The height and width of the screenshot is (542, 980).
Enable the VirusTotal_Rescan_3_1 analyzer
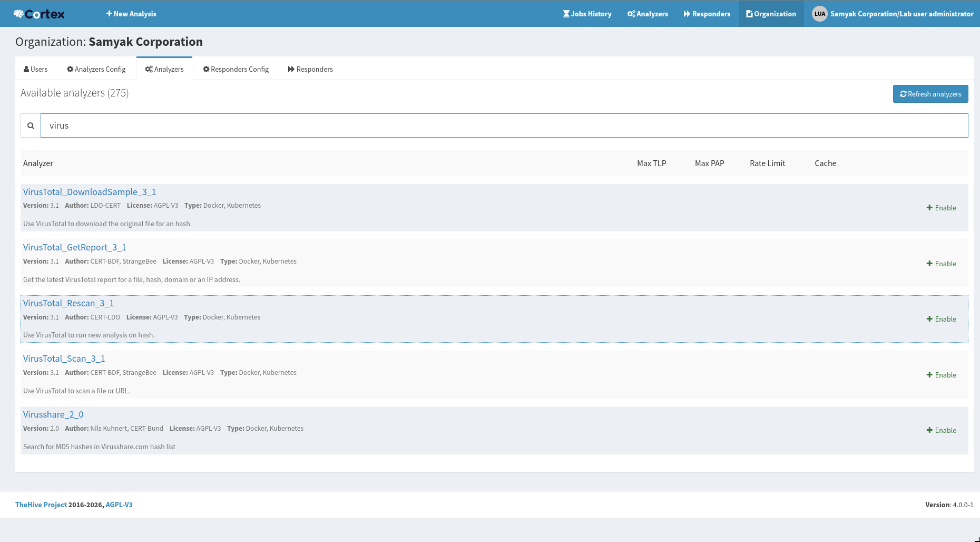(x=942, y=319)
